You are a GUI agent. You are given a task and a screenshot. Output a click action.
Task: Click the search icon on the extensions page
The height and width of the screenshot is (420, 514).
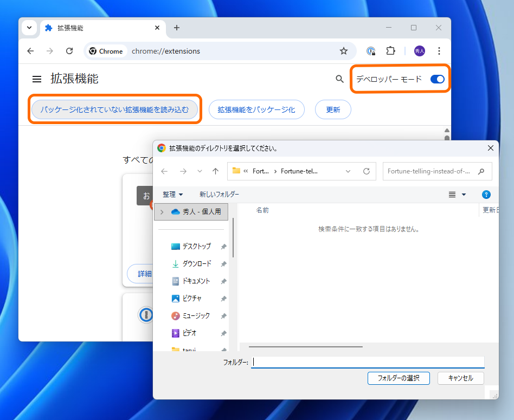pyautogui.click(x=339, y=79)
